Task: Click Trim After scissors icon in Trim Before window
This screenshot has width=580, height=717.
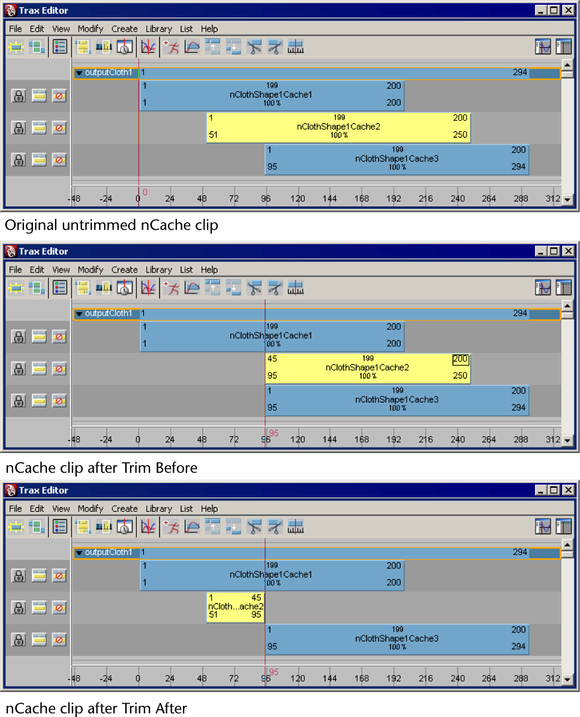Action: [x=275, y=288]
